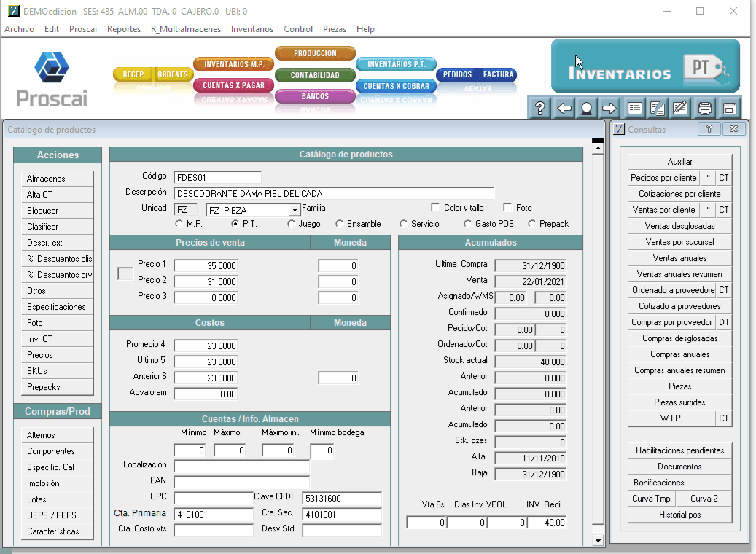Click the Cta. Primaria field

pyautogui.click(x=214, y=515)
